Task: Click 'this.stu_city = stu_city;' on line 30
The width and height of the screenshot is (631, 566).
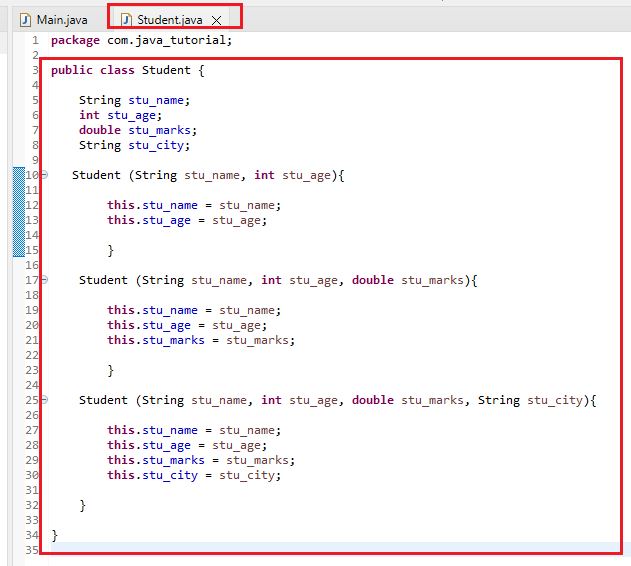Action: 194,475
